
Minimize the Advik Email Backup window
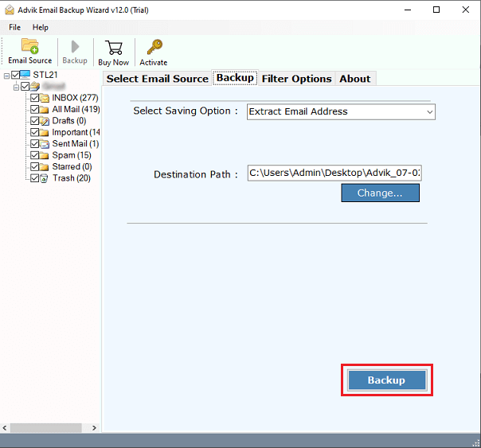pyautogui.click(x=408, y=10)
